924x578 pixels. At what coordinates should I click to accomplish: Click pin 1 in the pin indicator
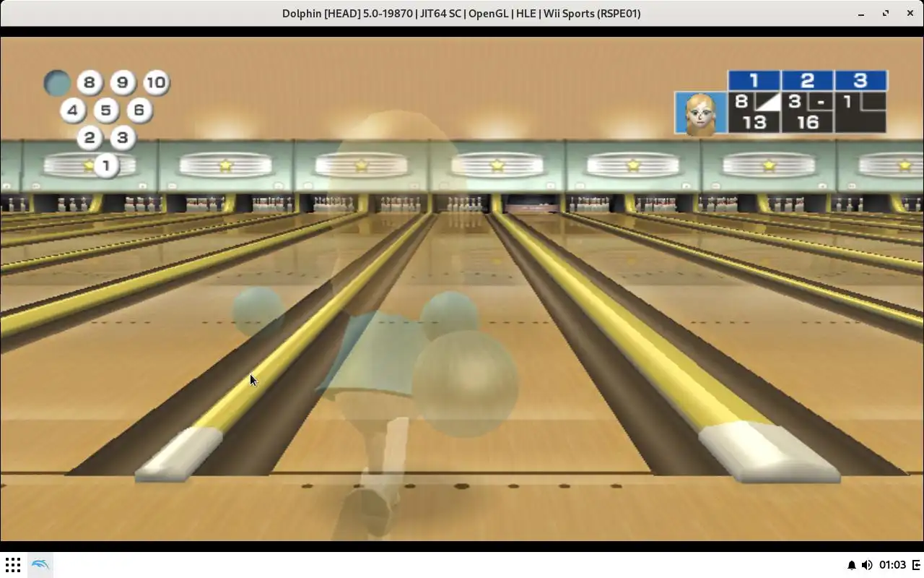pyautogui.click(x=105, y=165)
